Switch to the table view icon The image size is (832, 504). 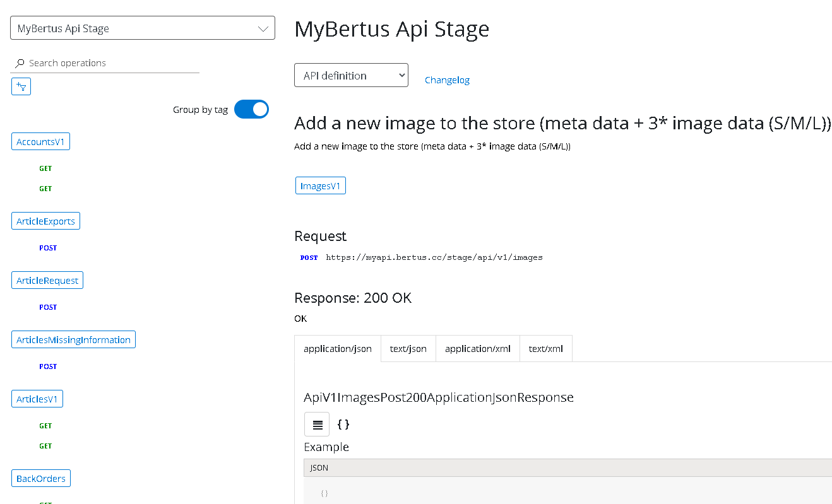(x=317, y=424)
